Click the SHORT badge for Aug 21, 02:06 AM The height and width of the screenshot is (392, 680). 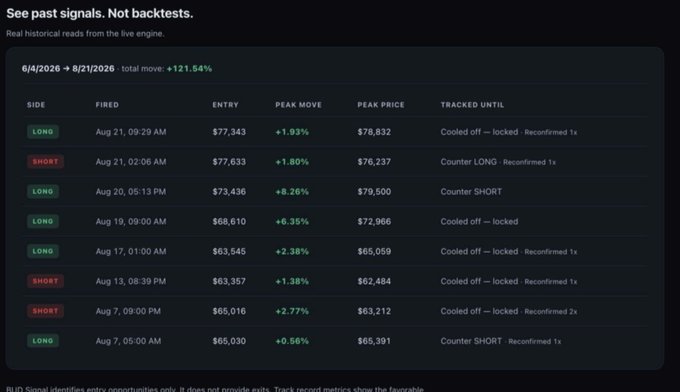[x=46, y=162]
